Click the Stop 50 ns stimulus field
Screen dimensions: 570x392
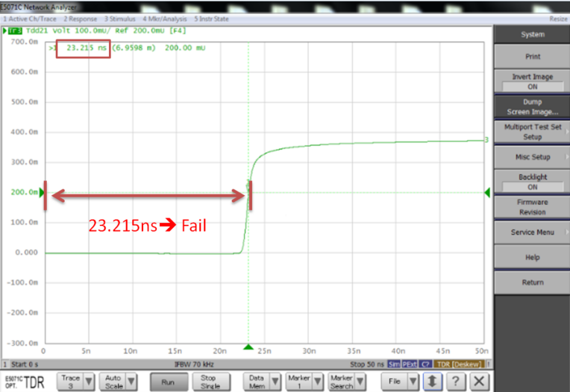pyautogui.click(x=367, y=364)
